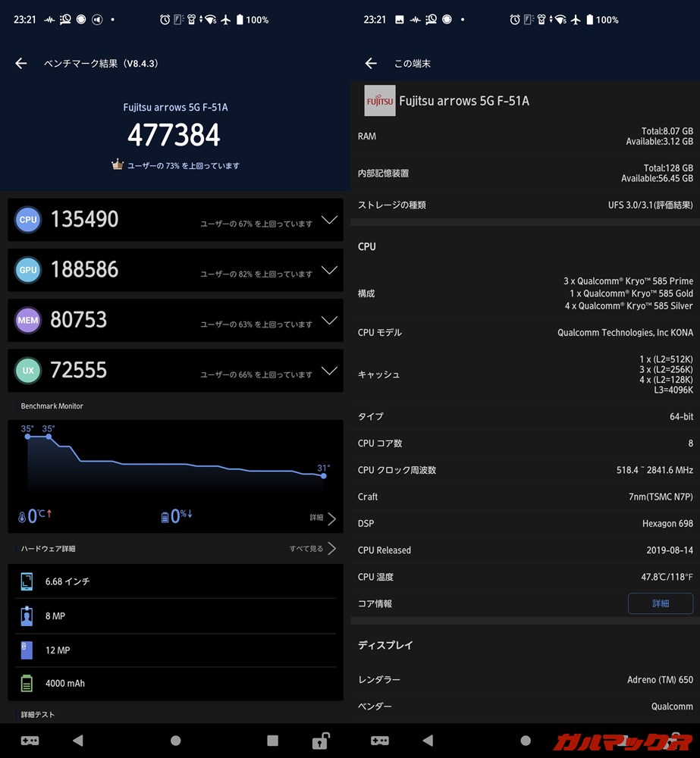700x758 pixels.
Task: Tap the purple MEM score icon
Action: coord(28,321)
